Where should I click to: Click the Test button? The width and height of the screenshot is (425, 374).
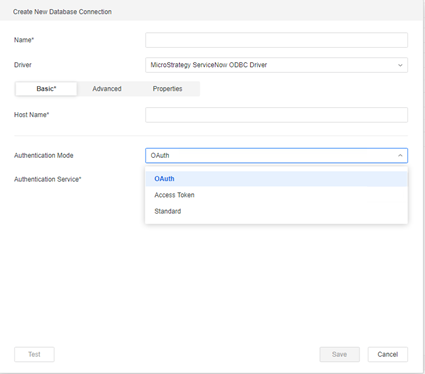point(34,354)
